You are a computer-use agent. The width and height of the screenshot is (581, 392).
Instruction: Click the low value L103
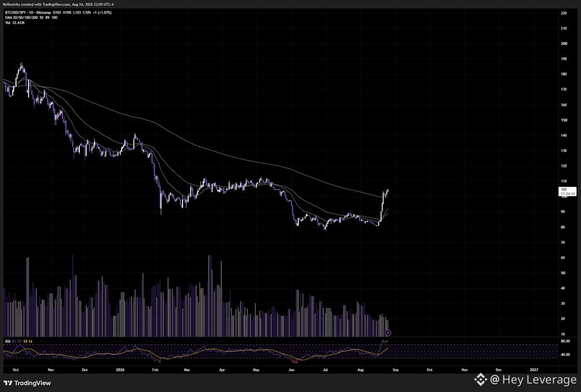(x=77, y=12)
